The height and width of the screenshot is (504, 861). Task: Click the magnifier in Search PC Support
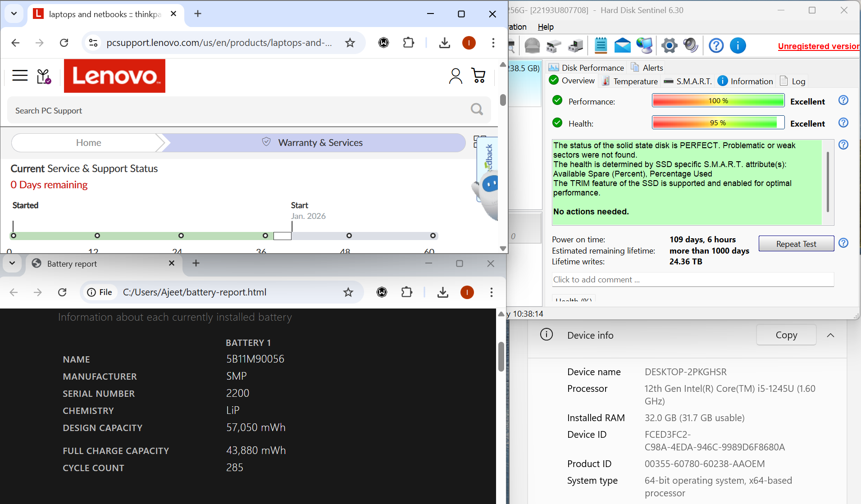476,109
